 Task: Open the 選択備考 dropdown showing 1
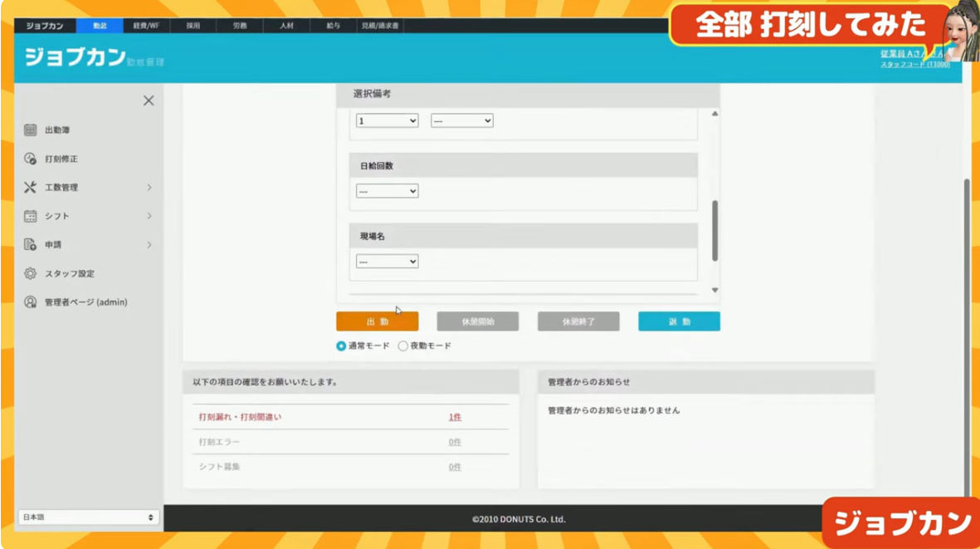[x=387, y=120]
